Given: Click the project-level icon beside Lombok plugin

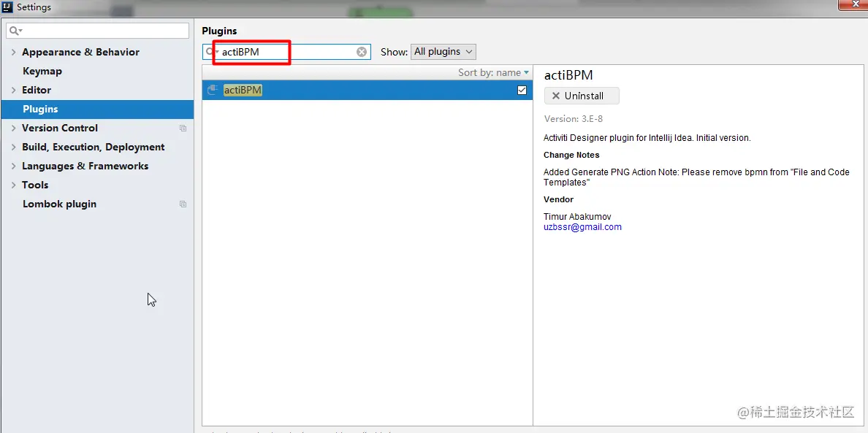Looking at the screenshot, I should [183, 204].
